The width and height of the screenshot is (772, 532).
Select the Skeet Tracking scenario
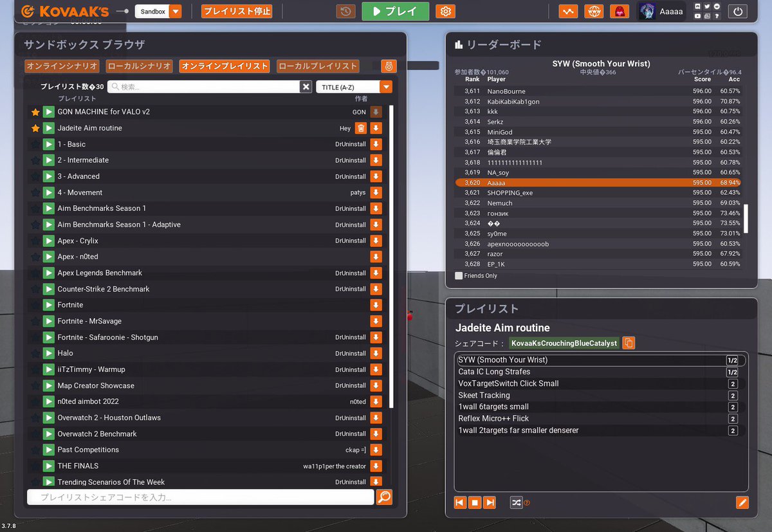pos(600,395)
